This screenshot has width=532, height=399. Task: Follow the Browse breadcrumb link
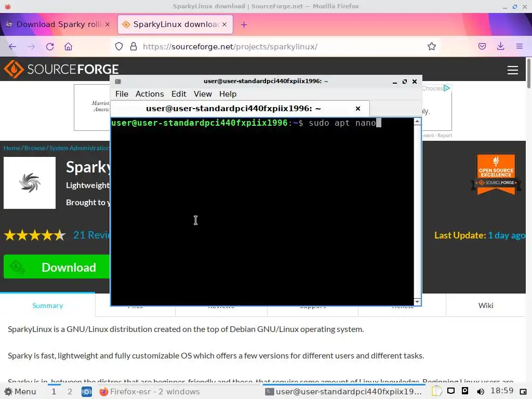(x=35, y=148)
